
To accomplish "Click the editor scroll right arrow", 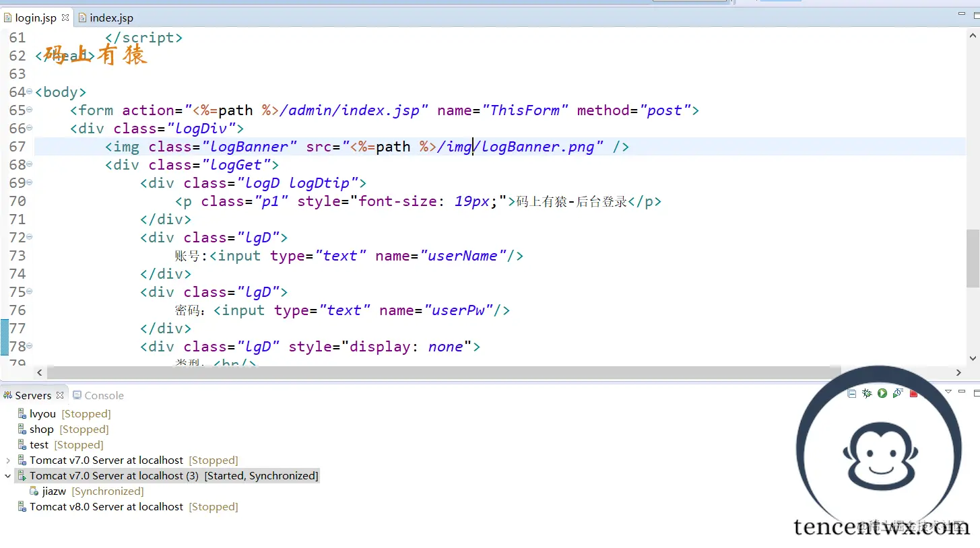I will (958, 372).
